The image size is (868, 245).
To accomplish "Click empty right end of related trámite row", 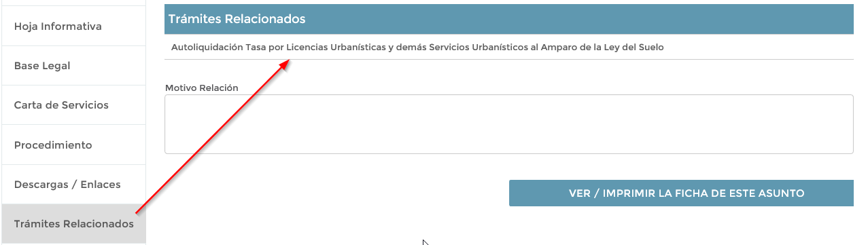I will click(x=758, y=48).
